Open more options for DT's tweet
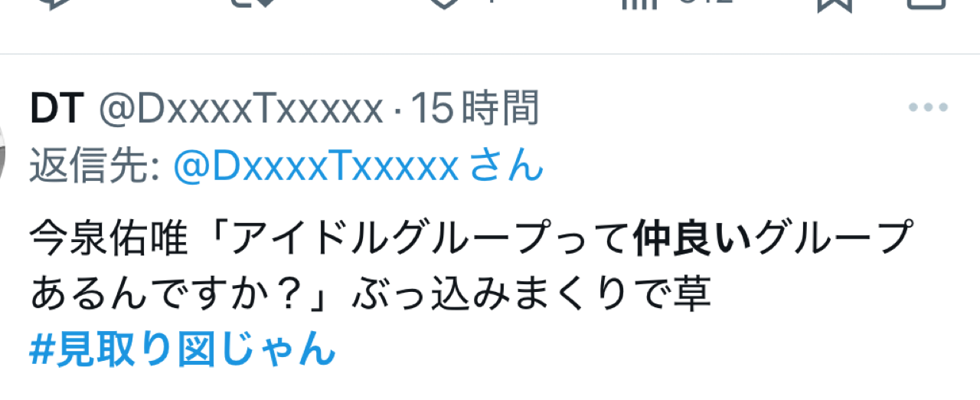 coord(928,108)
